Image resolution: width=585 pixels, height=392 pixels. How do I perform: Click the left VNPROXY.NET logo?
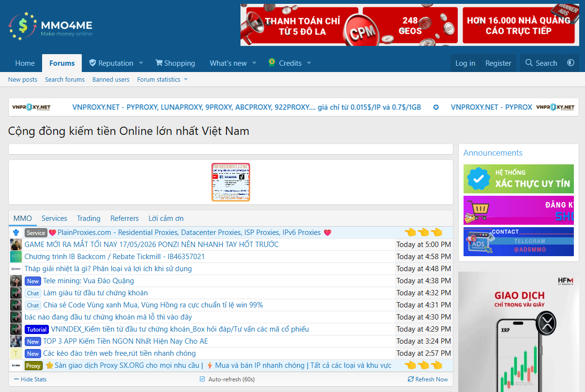click(x=31, y=107)
